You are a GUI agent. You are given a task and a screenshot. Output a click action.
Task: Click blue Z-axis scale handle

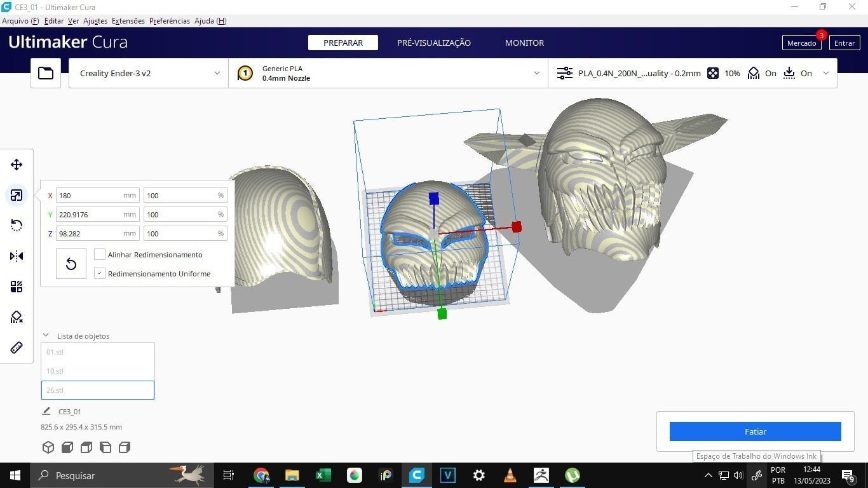tap(434, 199)
